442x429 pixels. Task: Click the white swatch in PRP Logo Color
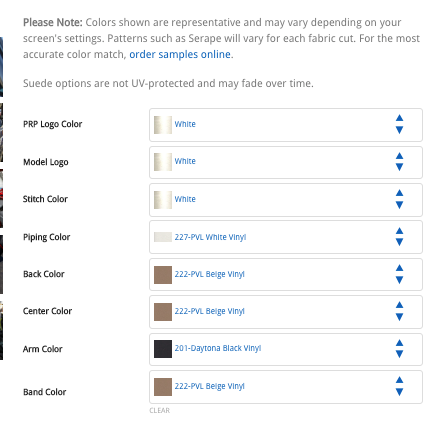163,125
